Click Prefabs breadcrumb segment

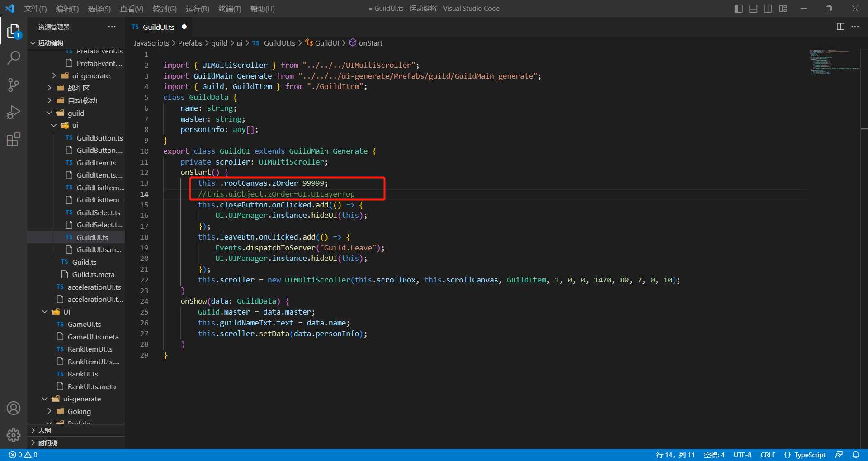[190, 43]
